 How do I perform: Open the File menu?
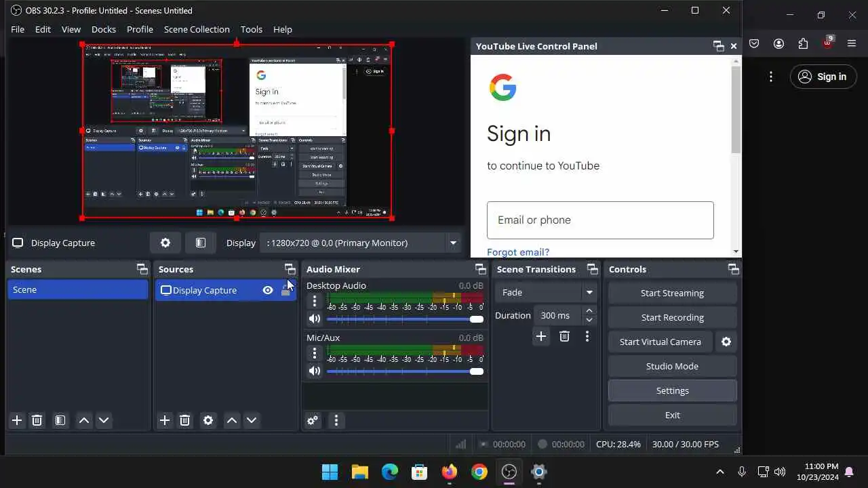click(x=18, y=29)
